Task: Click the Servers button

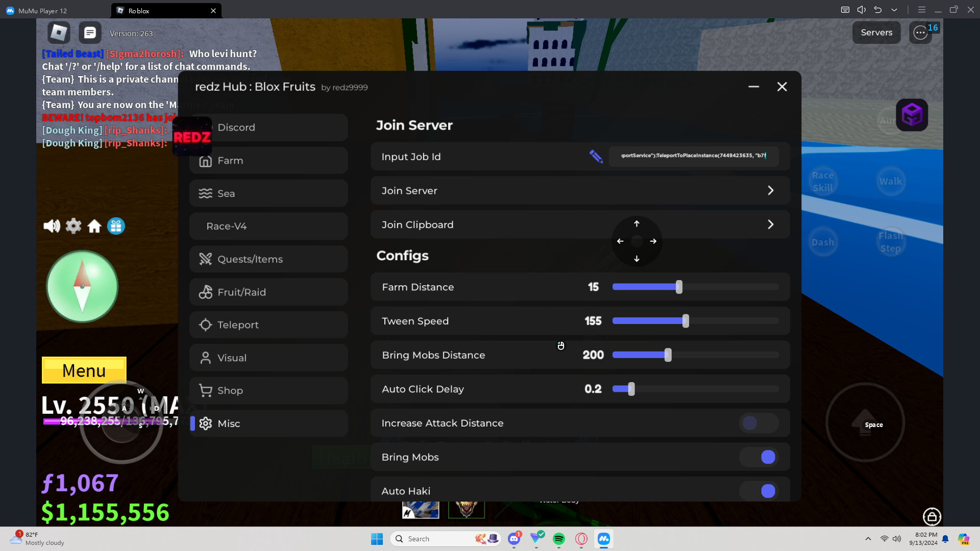Action: [x=876, y=33]
